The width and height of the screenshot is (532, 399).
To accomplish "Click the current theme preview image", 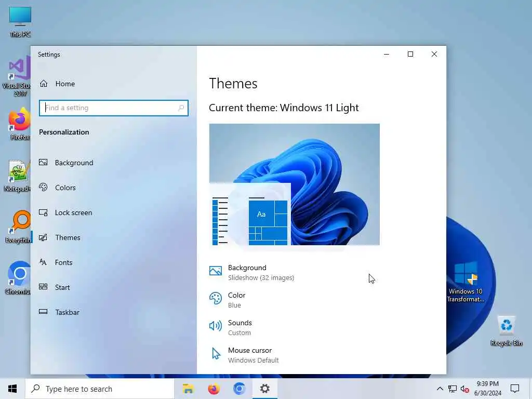I will pos(294,184).
